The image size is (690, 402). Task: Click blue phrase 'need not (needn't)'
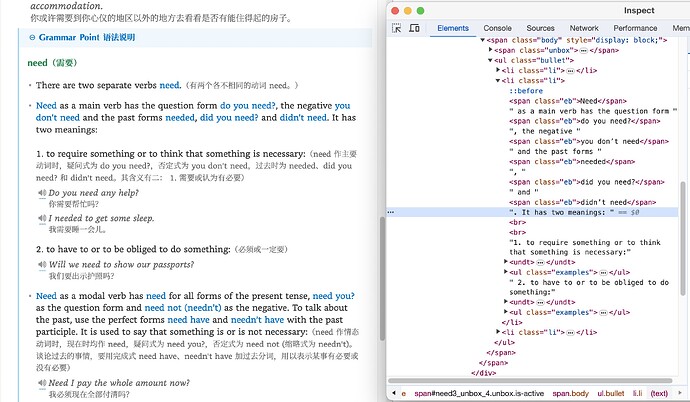(x=183, y=308)
